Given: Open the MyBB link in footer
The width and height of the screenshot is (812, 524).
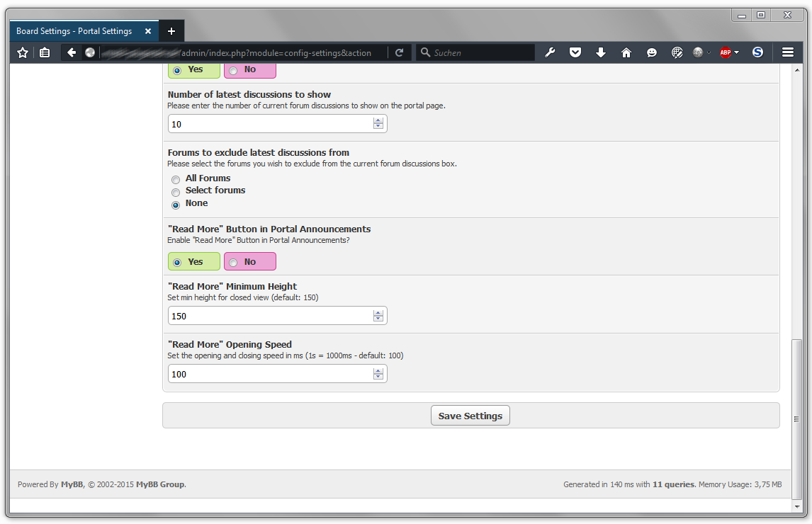Looking at the screenshot, I should click(72, 485).
